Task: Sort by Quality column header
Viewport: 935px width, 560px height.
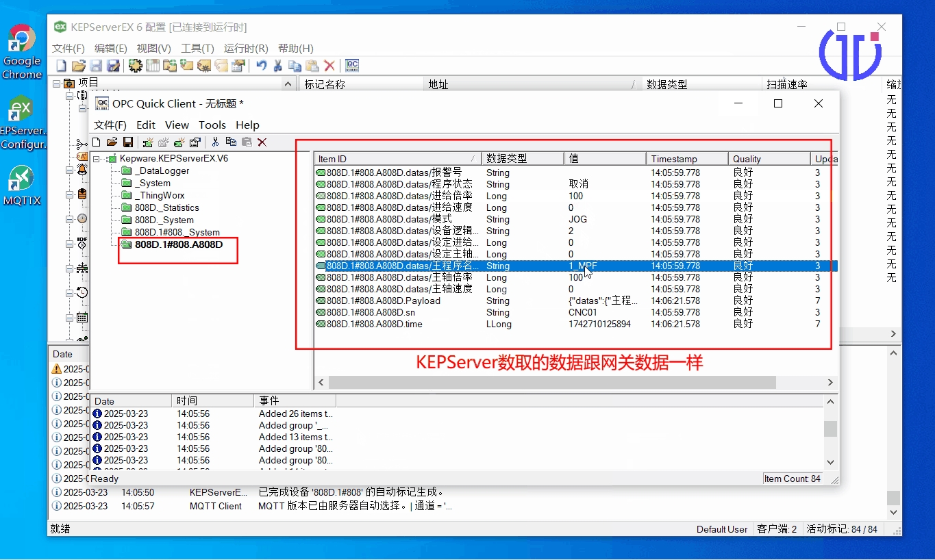Action: (769, 159)
